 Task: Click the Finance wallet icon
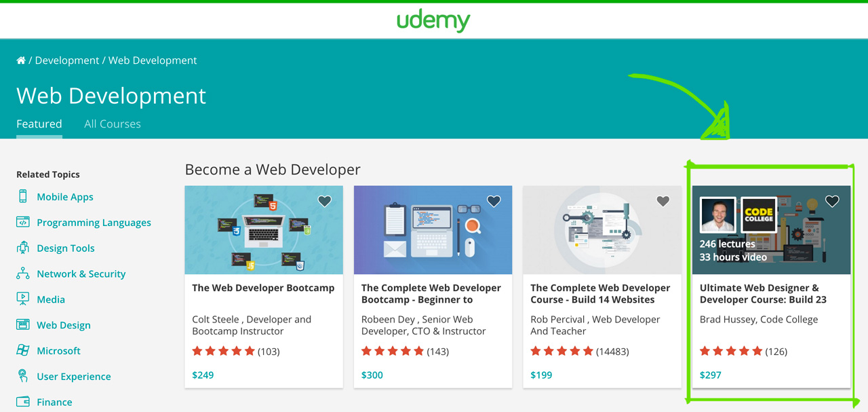point(23,402)
